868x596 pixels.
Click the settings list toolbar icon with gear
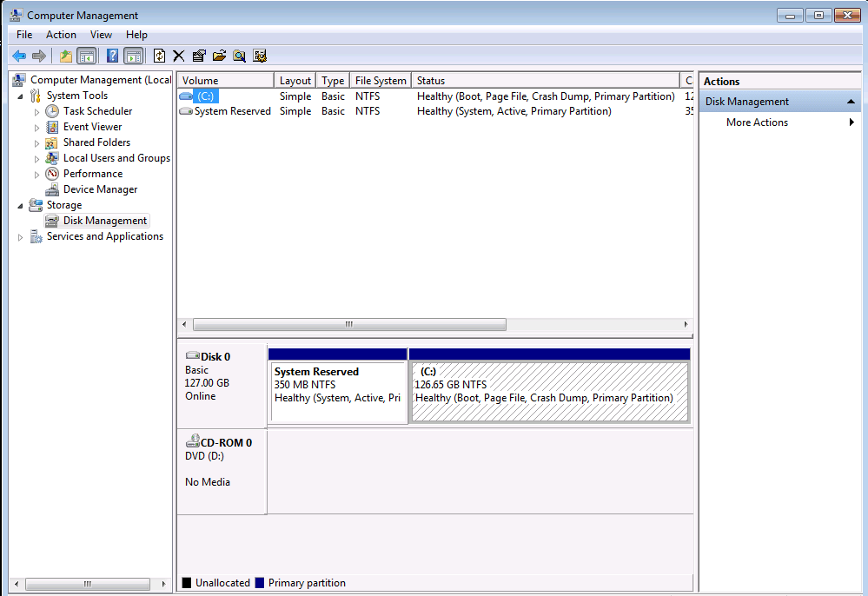click(260, 56)
